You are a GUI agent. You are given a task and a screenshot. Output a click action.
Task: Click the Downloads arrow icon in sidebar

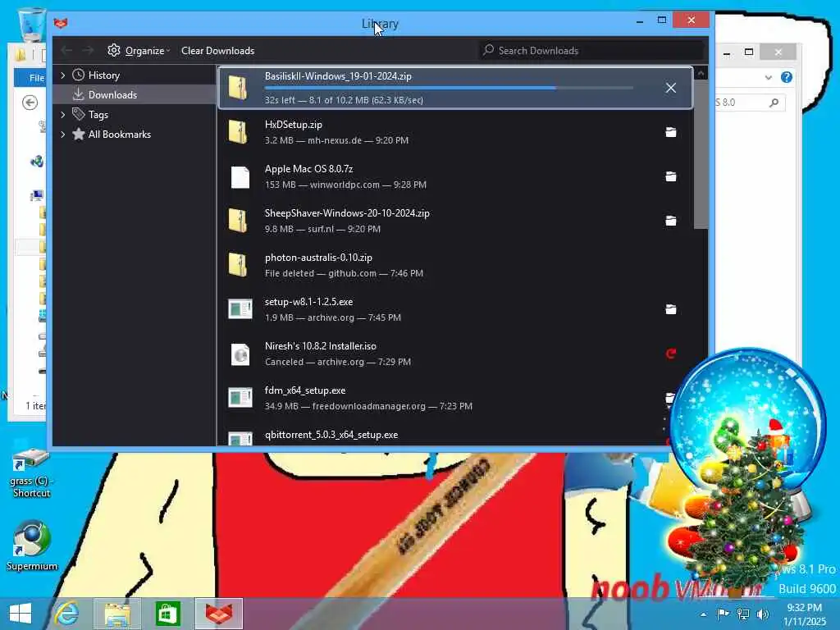point(78,95)
